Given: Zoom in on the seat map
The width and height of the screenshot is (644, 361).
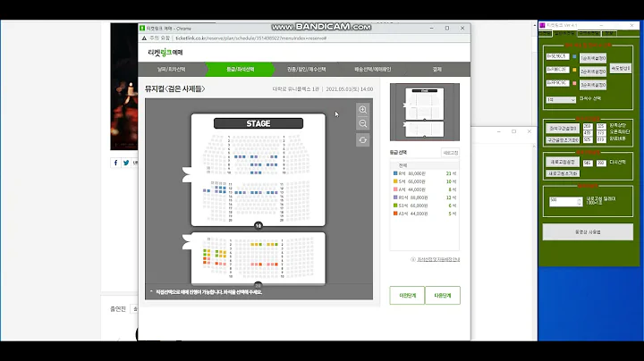Looking at the screenshot, I should coord(362,110).
